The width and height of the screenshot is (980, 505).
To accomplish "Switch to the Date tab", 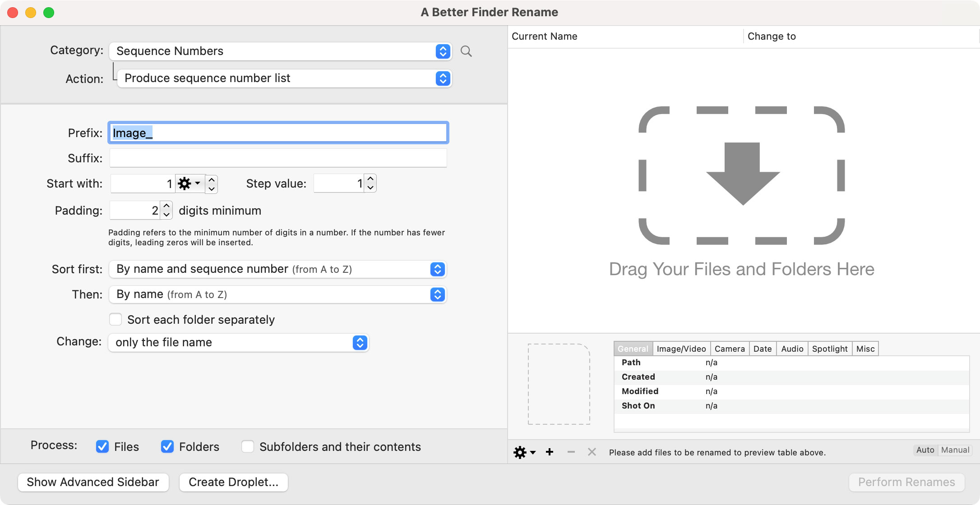I will tap(763, 349).
